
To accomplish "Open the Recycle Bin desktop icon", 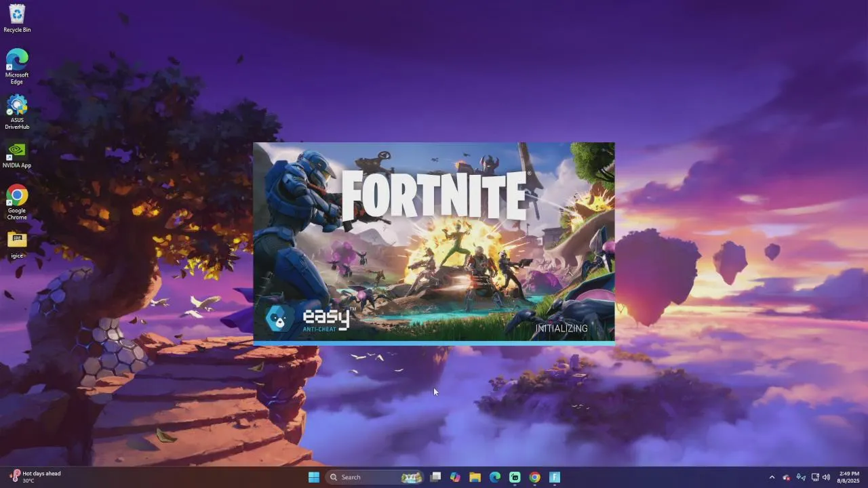I will [17, 18].
